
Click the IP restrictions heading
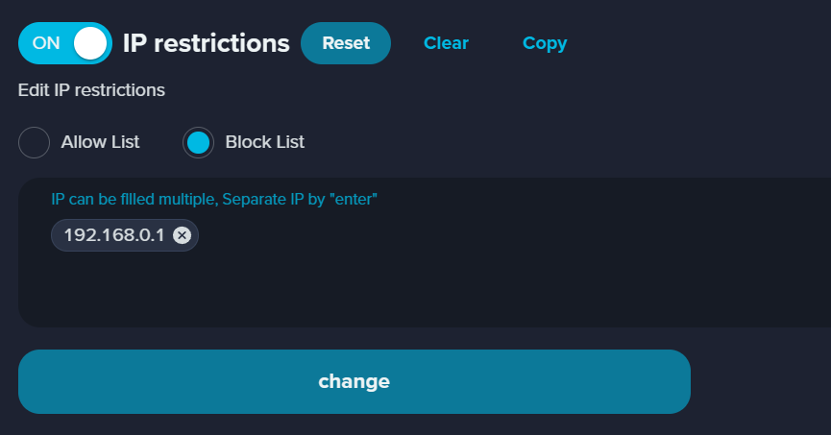[206, 43]
